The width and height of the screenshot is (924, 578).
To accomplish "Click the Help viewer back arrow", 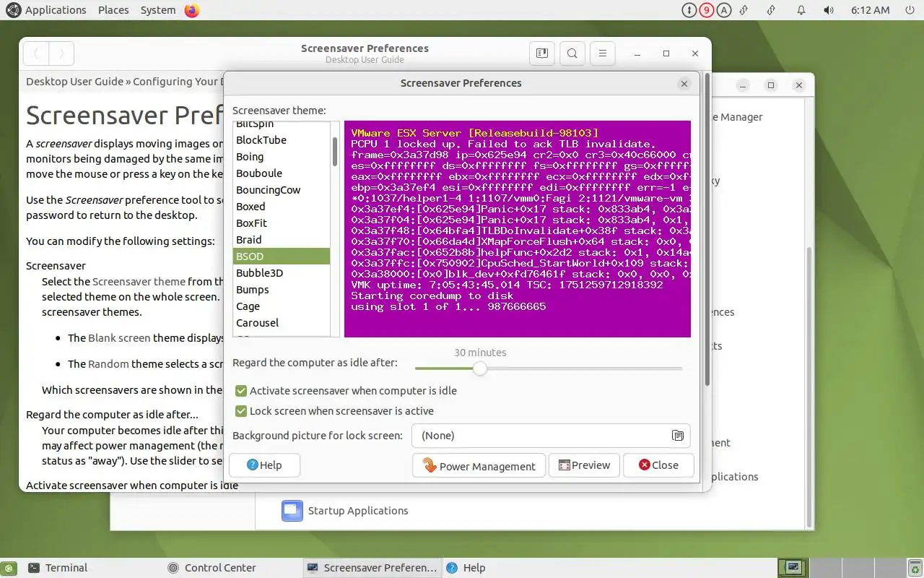I will [x=36, y=53].
